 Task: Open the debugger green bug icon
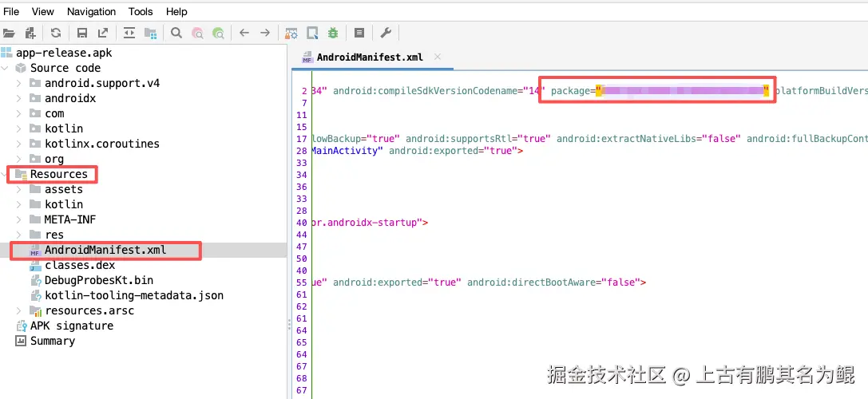pos(333,34)
